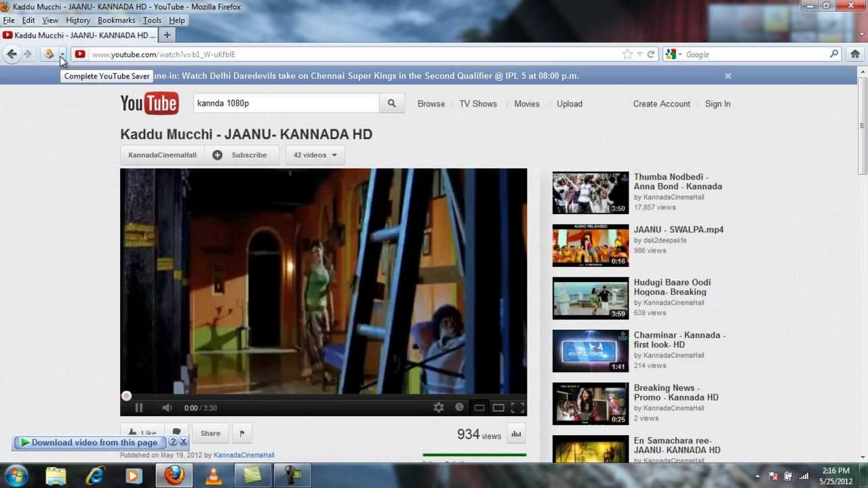The height and width of the screenshot is (488, 868).
Task: Expand the 42 videos dropdown
Action: (315, 155)
